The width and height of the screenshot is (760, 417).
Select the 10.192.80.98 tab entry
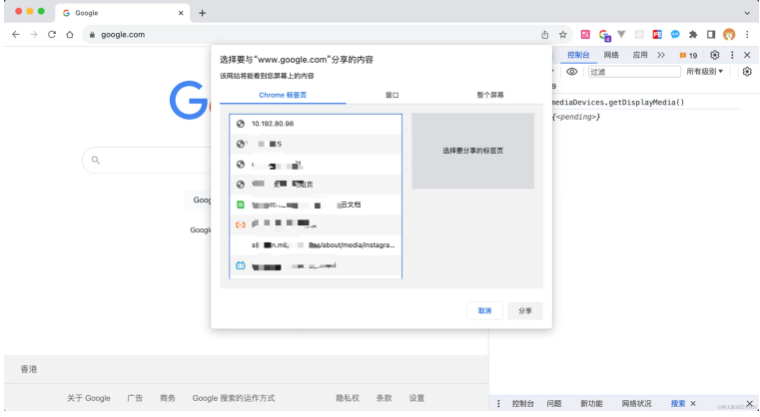[x=316, y=124]
